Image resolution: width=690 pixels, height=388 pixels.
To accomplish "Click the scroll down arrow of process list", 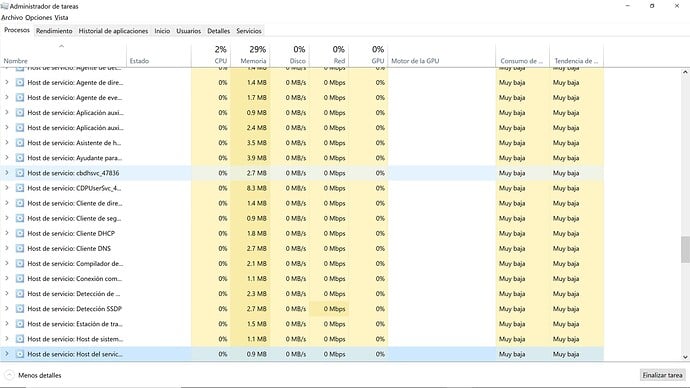I will click(x=685, y=357).
